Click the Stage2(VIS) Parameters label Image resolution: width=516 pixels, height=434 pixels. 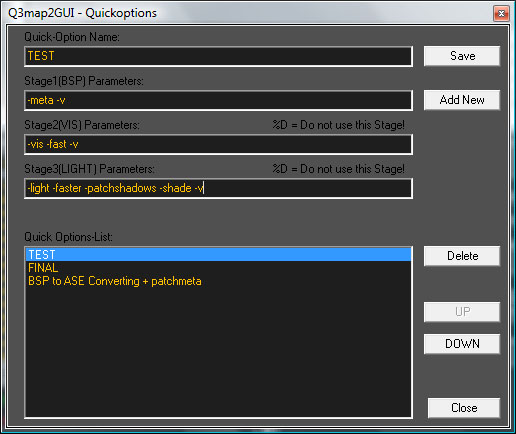point(82,125)
